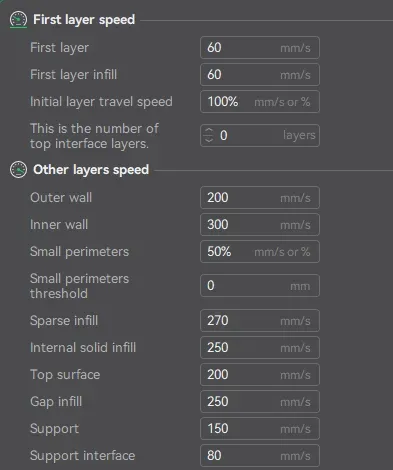This screenshot has height=470, width=393.
Task: Focus the Gap infill speed field
Action: (x=260, y=402)
